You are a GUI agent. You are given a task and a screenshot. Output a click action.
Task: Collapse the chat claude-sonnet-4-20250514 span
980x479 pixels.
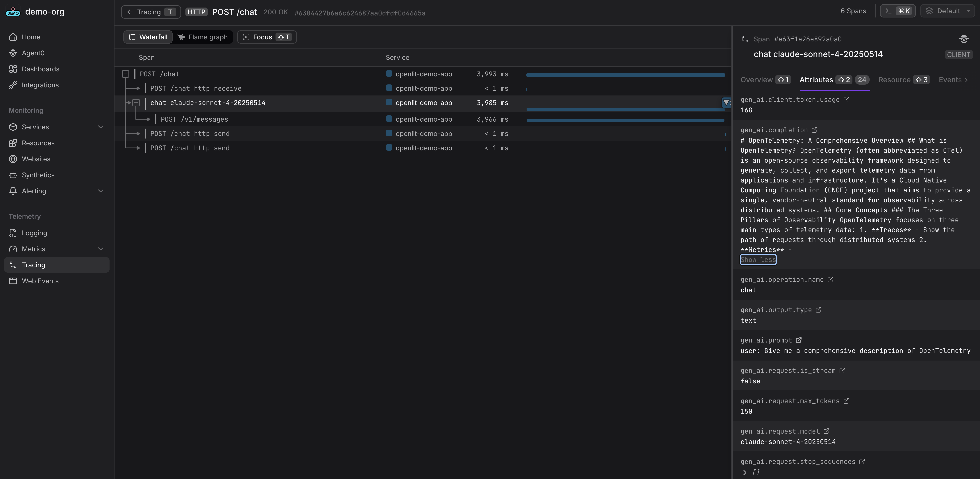[136, 103]
